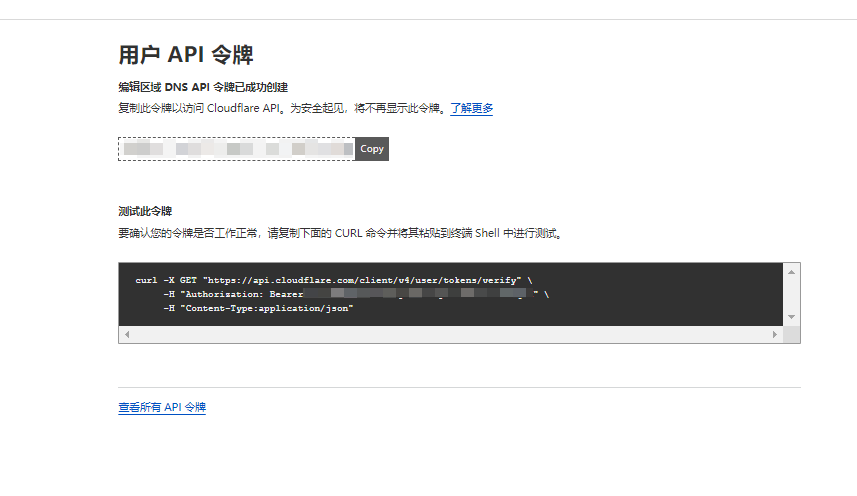This screenshot has height=496, width=857.
Task: Click the 用户 API 令牌 heading
Action: pos(186,55)
